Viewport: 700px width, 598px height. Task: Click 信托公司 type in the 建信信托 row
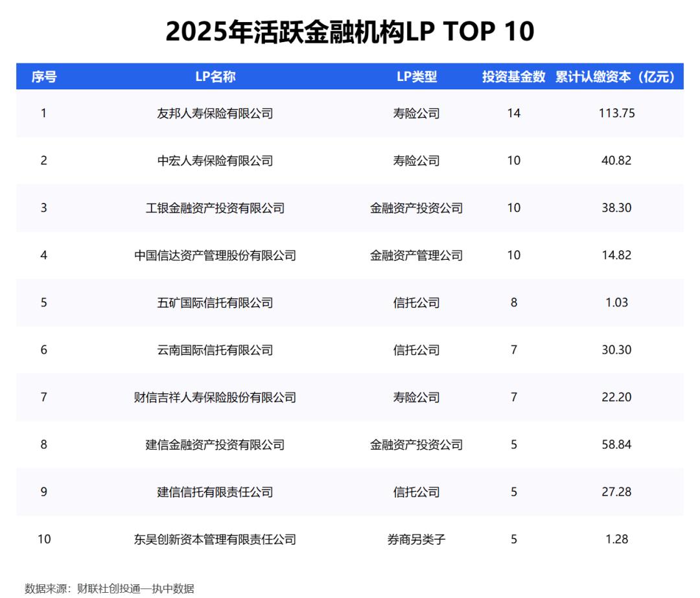[x=417, y=492]
